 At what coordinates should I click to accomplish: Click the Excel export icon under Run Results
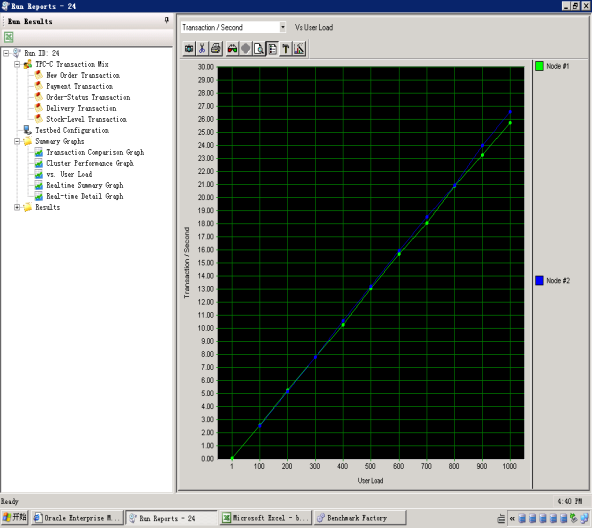[x=8, y=37]
